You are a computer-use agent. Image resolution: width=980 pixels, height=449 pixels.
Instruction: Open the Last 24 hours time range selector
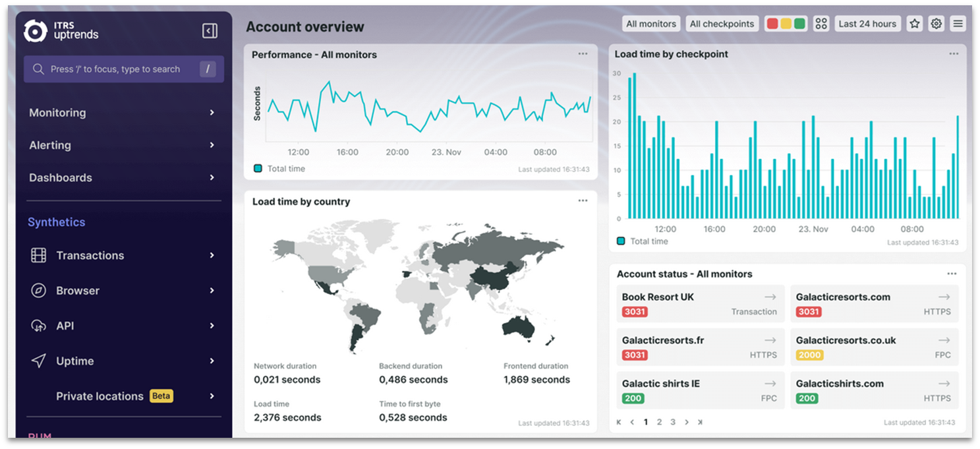pos(868,23)
